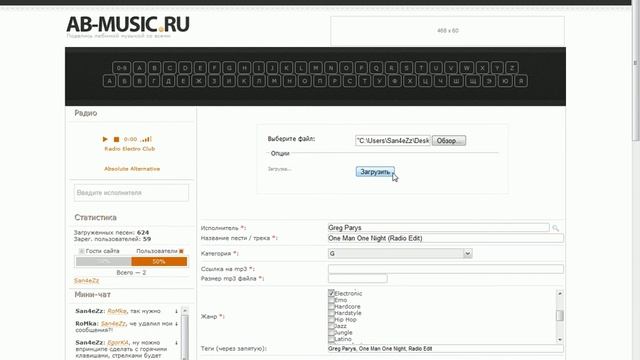Open the Latin letter G index key
The height and width of the screenshot is (360, 640).
[x=229, y=68]
